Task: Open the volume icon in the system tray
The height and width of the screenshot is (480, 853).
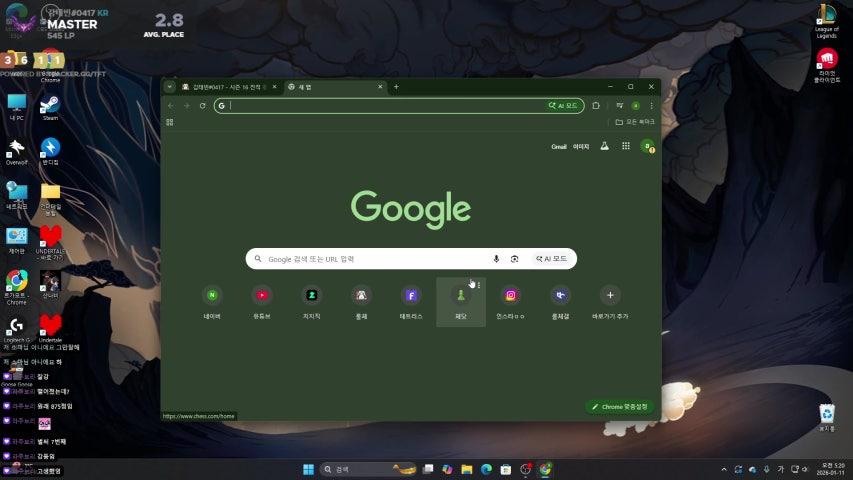Action: [x=805, y=469]
